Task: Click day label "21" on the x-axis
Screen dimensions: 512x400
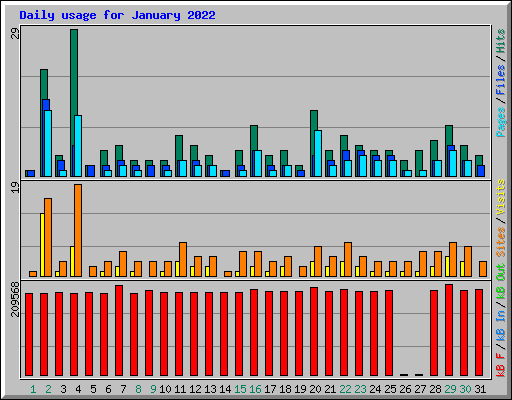Action: (x=330, y=389)
